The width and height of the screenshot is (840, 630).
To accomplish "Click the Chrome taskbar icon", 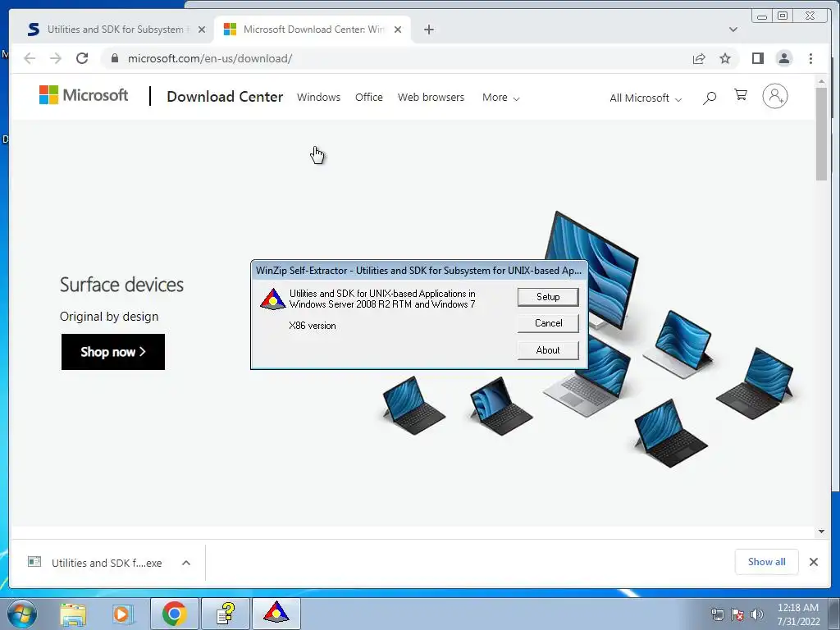I will [x=174, y=614].
